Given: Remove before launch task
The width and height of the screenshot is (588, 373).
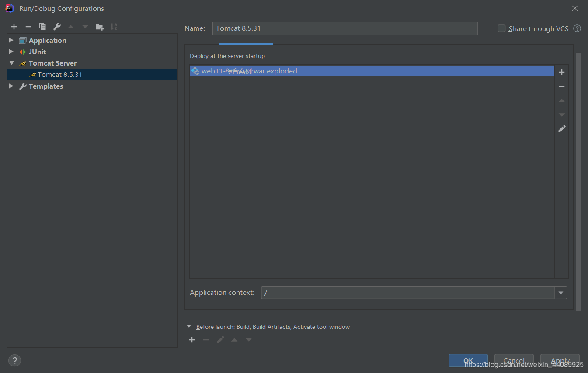Looking at the screenshot, I should pyautogui.click(x=206, y=340).
